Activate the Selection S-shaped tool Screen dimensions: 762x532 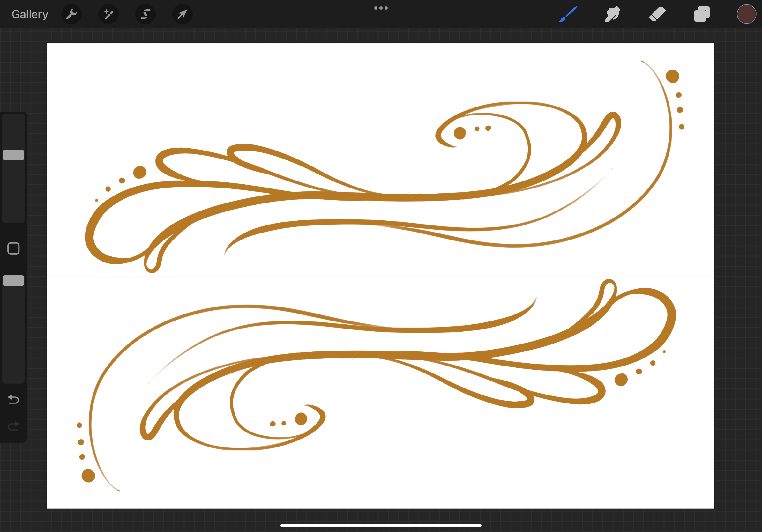pos(146,14)
